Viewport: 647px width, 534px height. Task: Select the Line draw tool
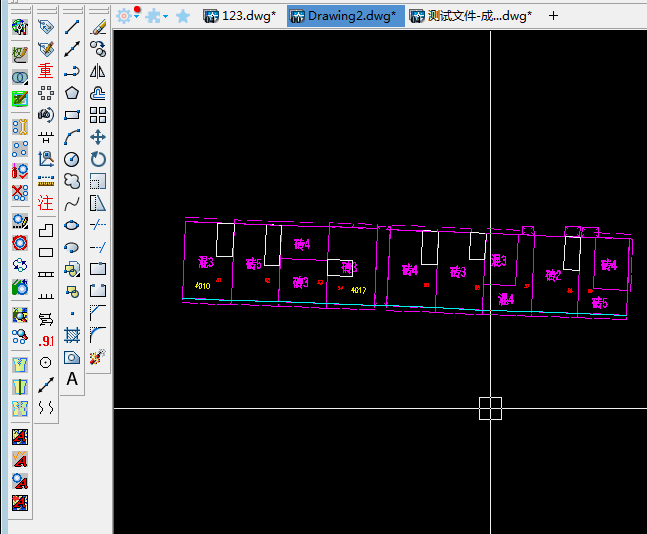(x=72, y=27)
